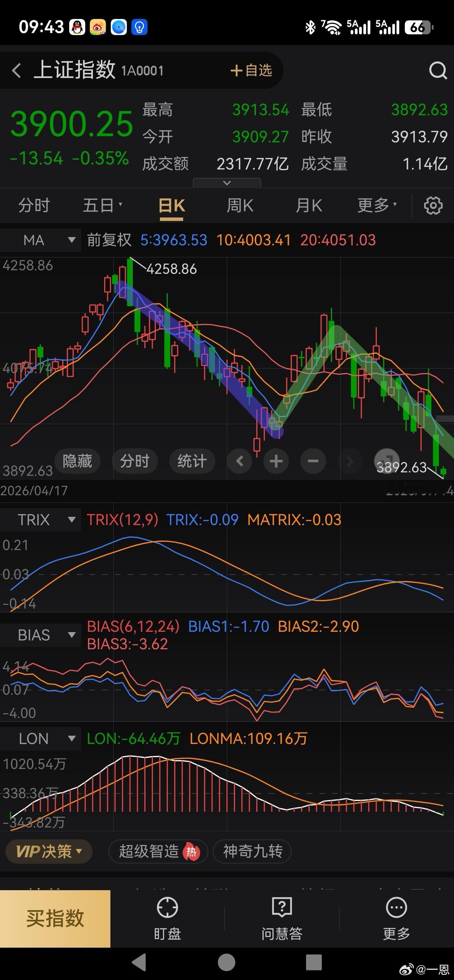This screenshot has height=980, width=454.
Task: Move chart right with arrow button
Action: pyautogui.click(x=350, y=461)
